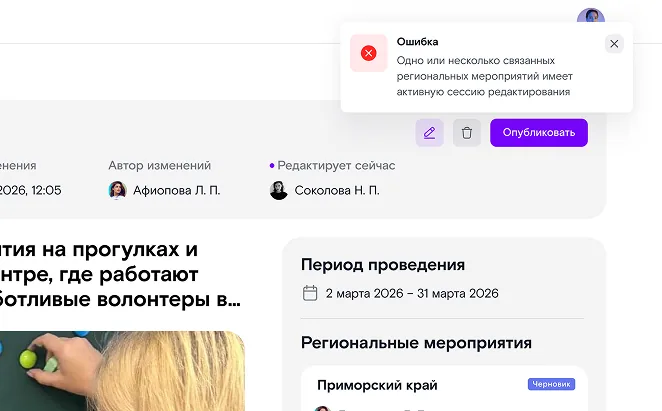
Task: Click the error message text about active editing session
Action: pos(485,76)
